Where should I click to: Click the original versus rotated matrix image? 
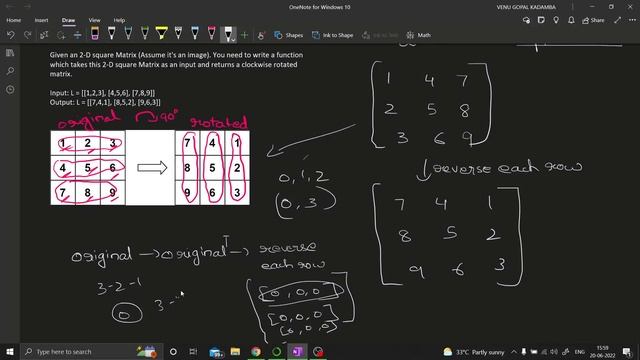point(150,167)
